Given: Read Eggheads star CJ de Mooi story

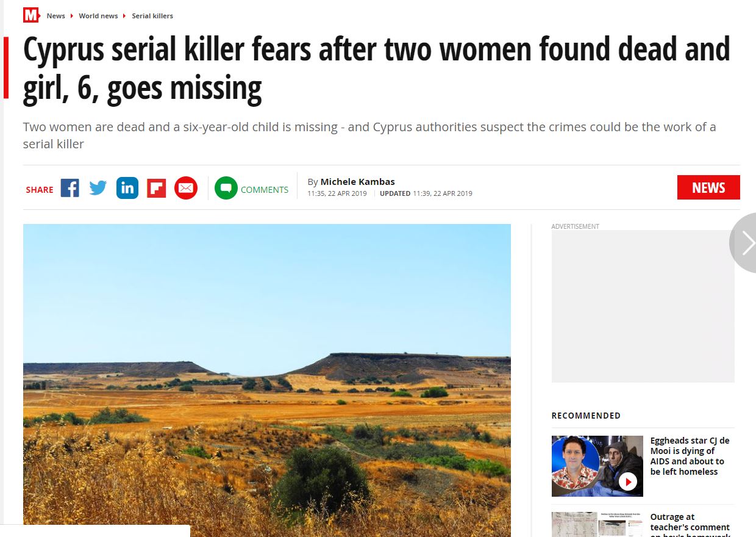Looking at the screenshot, I should click(x=690, y=456).
